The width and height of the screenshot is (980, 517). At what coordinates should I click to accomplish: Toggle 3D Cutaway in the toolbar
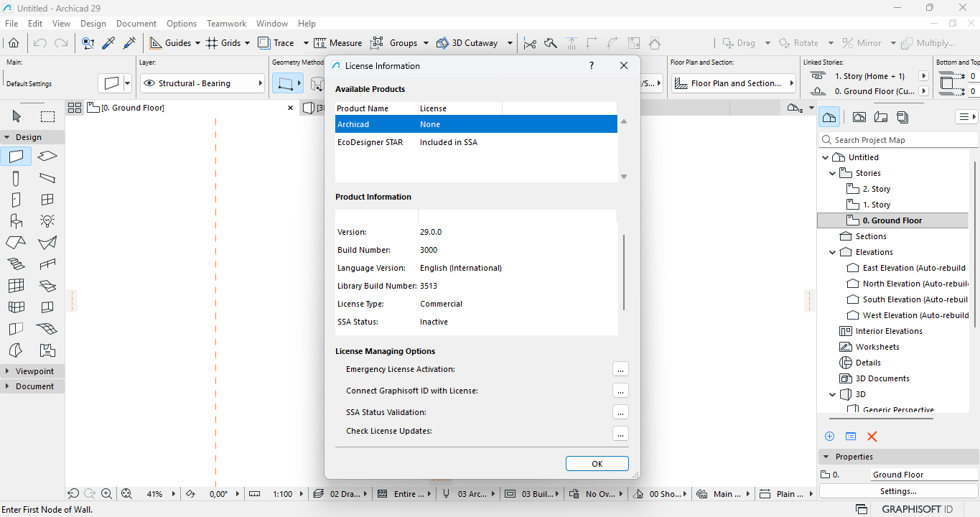click(467, 43)
